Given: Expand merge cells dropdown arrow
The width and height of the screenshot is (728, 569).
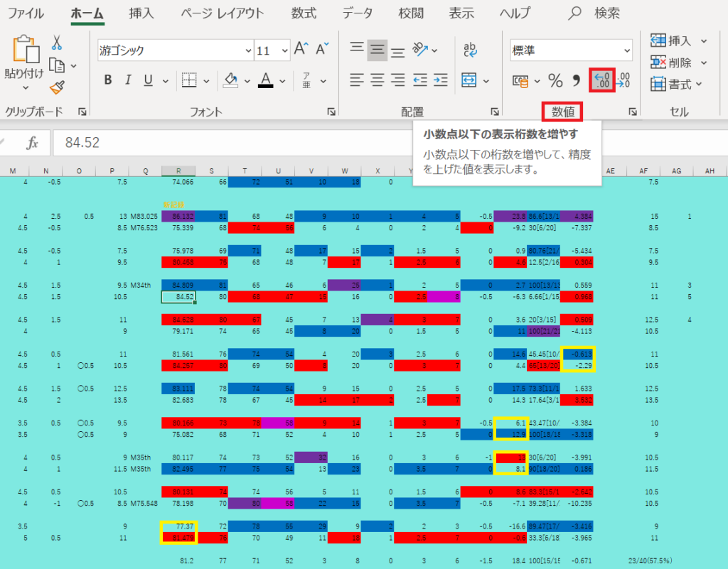Looking at the screenshot, I should point(486,81).
